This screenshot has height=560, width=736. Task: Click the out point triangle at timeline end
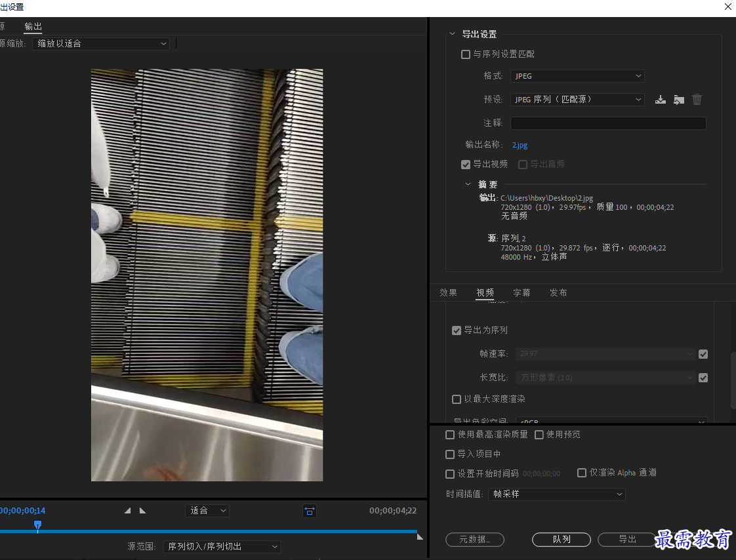tap(420, 536)
